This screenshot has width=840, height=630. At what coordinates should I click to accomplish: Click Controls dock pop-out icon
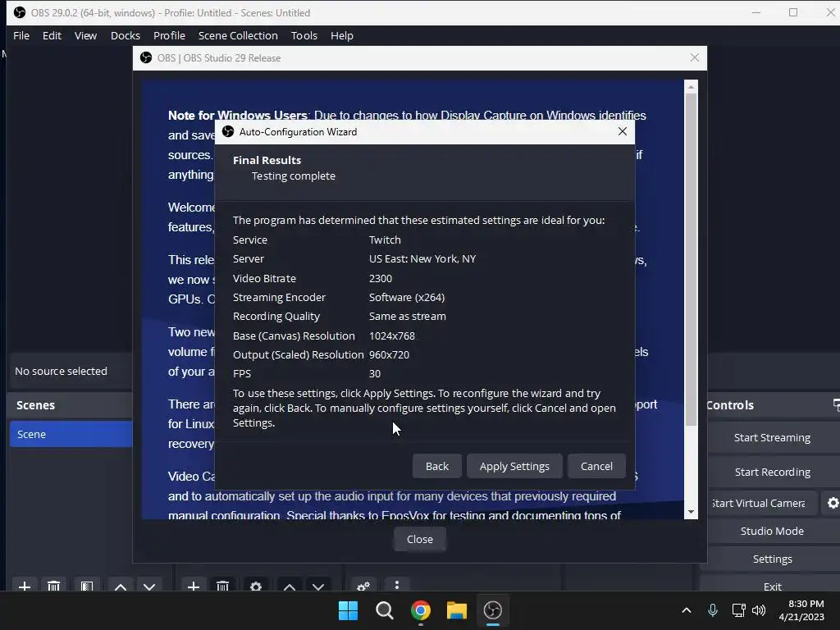[x=836, y=405]
